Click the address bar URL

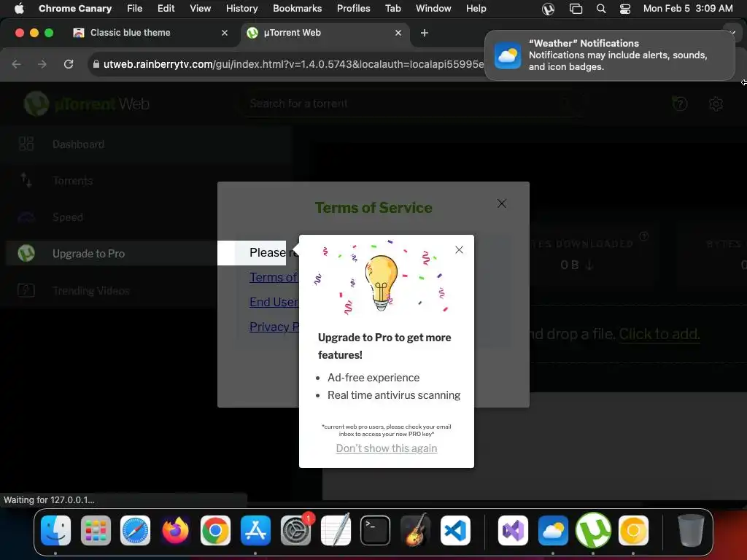tap(293, 64)
